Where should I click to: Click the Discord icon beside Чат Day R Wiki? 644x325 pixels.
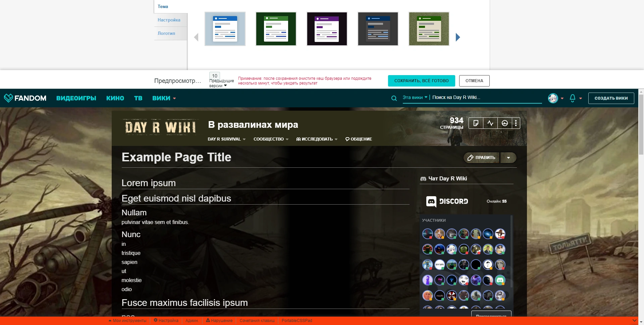click(423, 179)
